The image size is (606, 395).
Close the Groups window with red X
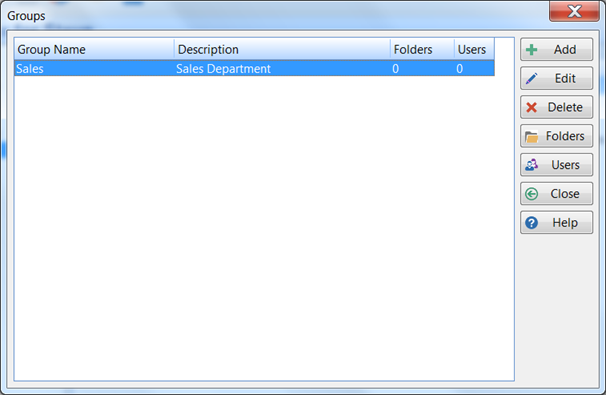pyautogui.click(x=574, y=11)
